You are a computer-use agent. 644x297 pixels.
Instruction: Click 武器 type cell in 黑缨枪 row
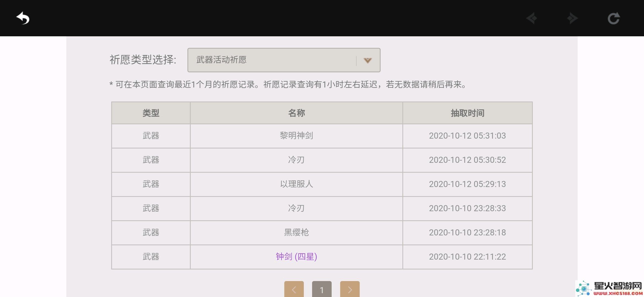(x=151, y=232)
